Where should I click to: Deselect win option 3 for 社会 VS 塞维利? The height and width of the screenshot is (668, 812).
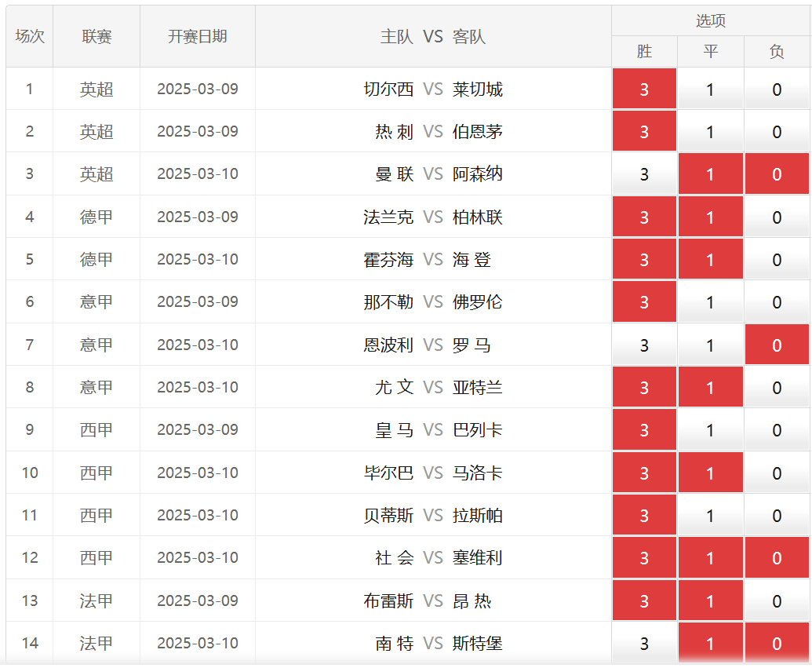[644, 557]
